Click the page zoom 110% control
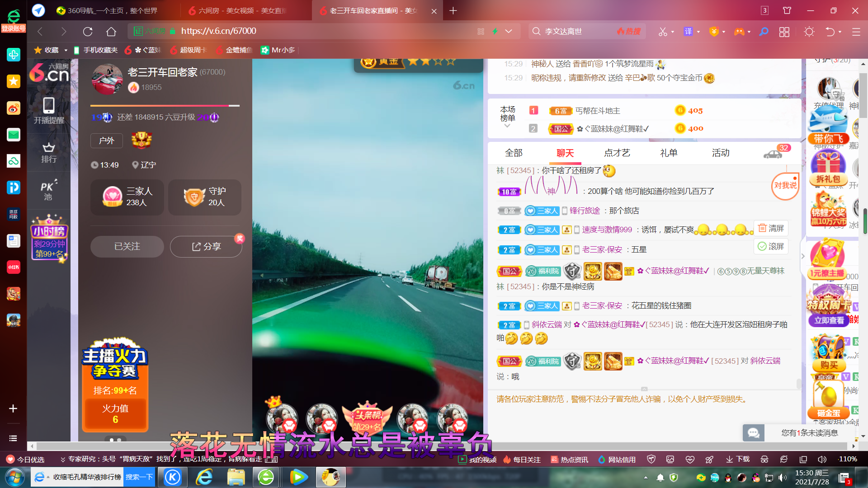Viewport: 868px width, 488px height. point(848,459)
